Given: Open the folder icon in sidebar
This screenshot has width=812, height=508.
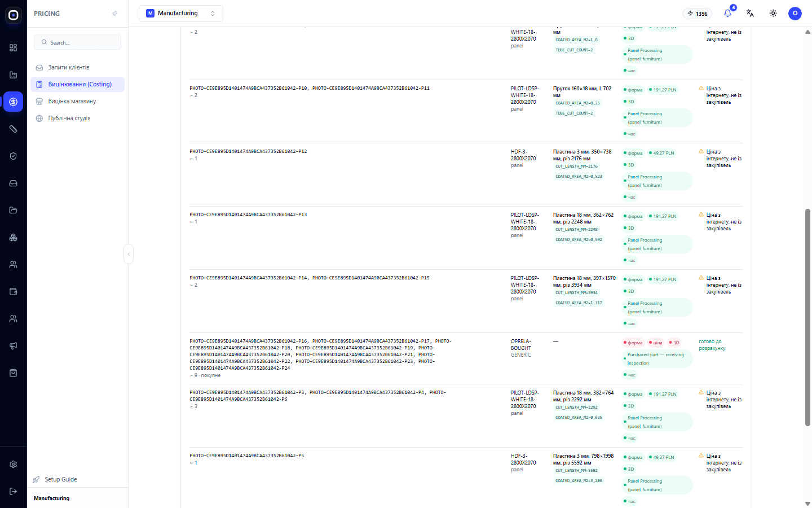Looking at the screenshot, I should click(x=14, y=211).
